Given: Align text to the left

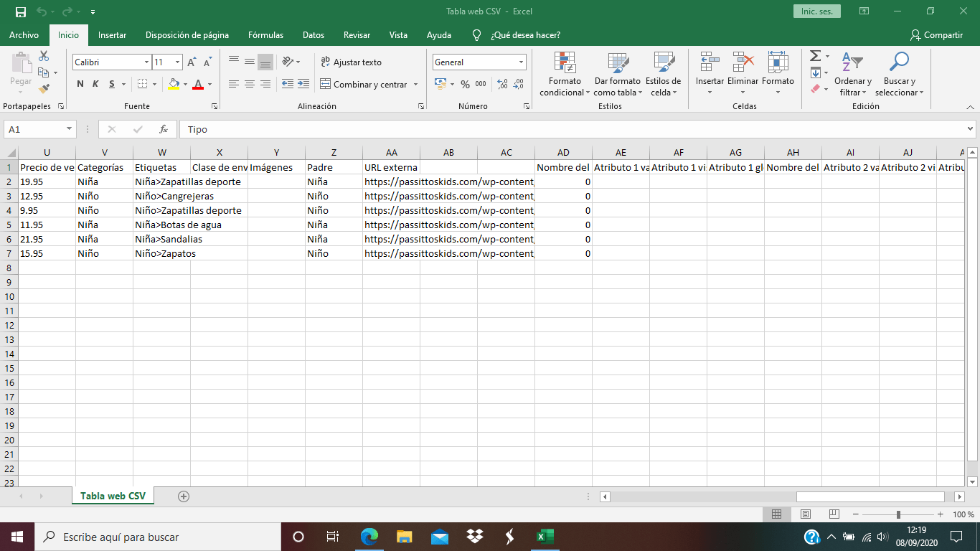Looking at the screenshot, I should coord(234,84).
